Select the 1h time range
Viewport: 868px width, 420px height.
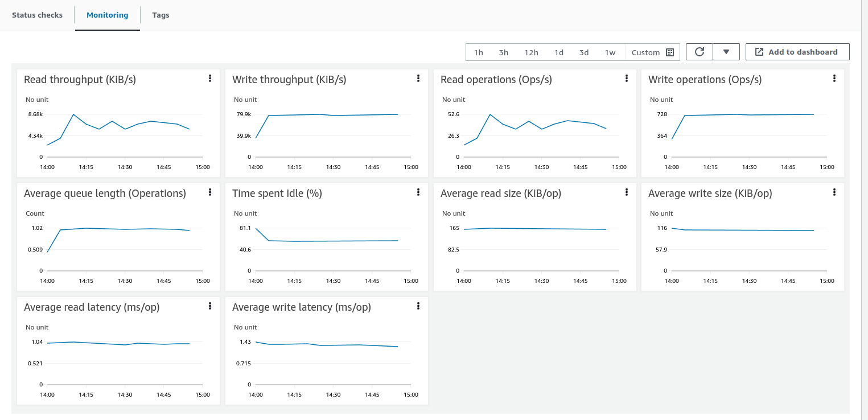coord(479,52)
